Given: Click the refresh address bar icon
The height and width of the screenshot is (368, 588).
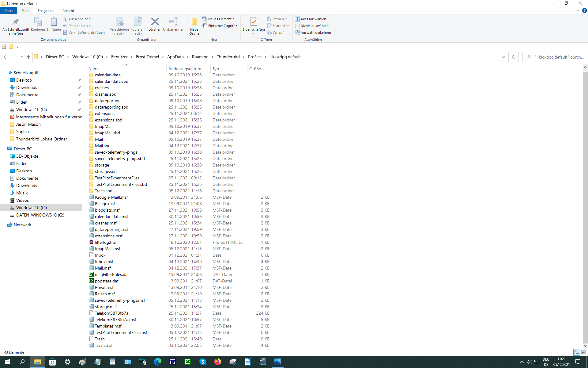Looking at the screenshot, I should pos(514,57).
